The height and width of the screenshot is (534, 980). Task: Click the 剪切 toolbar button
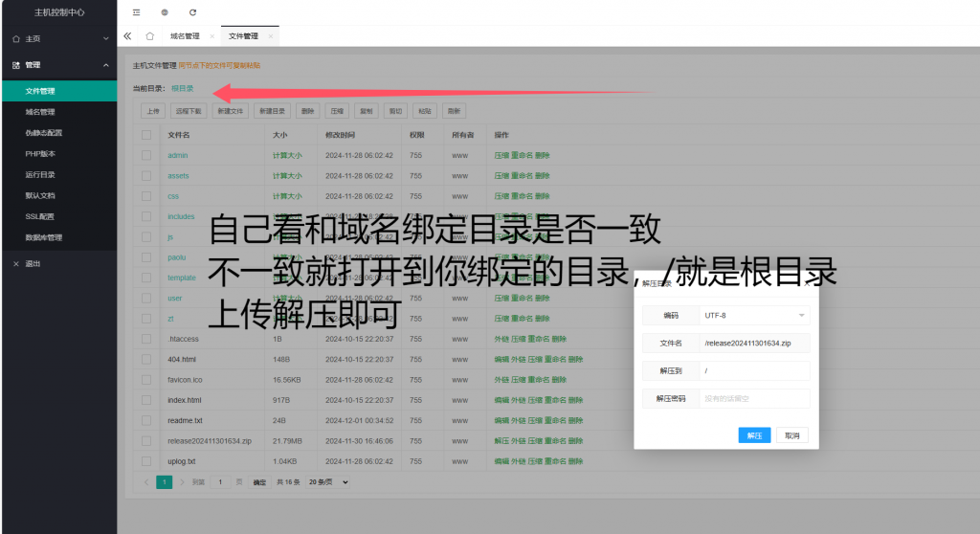395,111
